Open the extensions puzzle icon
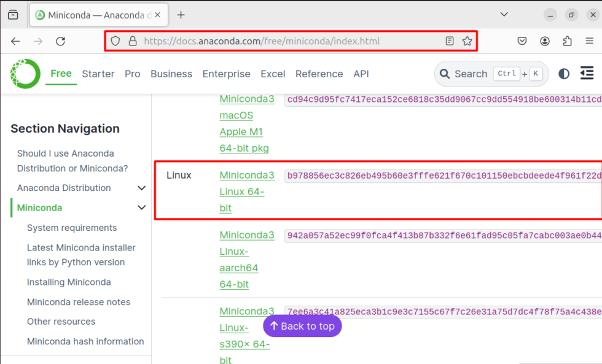602x364 pixels. tap(568, 41)
